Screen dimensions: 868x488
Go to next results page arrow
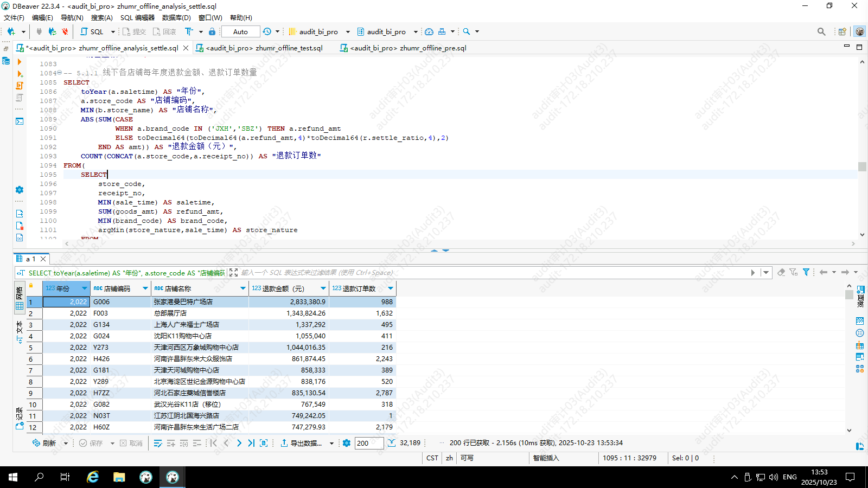(239, 443)
